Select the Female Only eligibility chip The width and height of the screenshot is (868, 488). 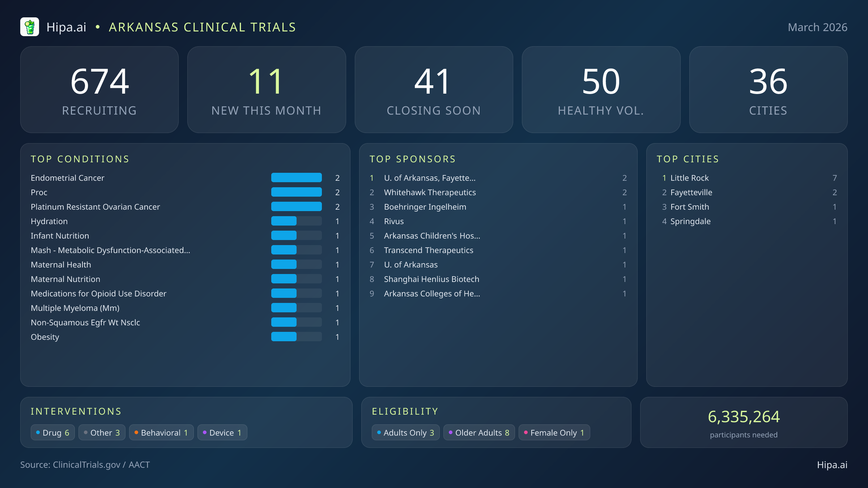click(x=554, y=432)
